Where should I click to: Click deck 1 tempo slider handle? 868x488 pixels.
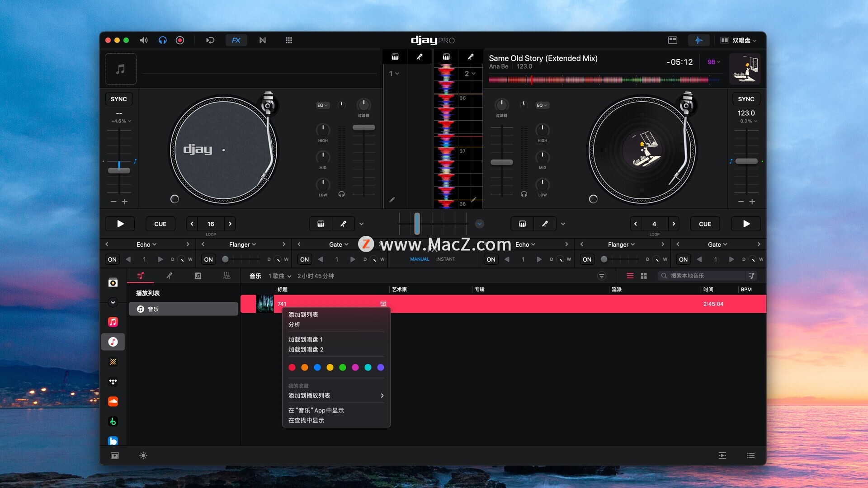(x=119, y=170)
